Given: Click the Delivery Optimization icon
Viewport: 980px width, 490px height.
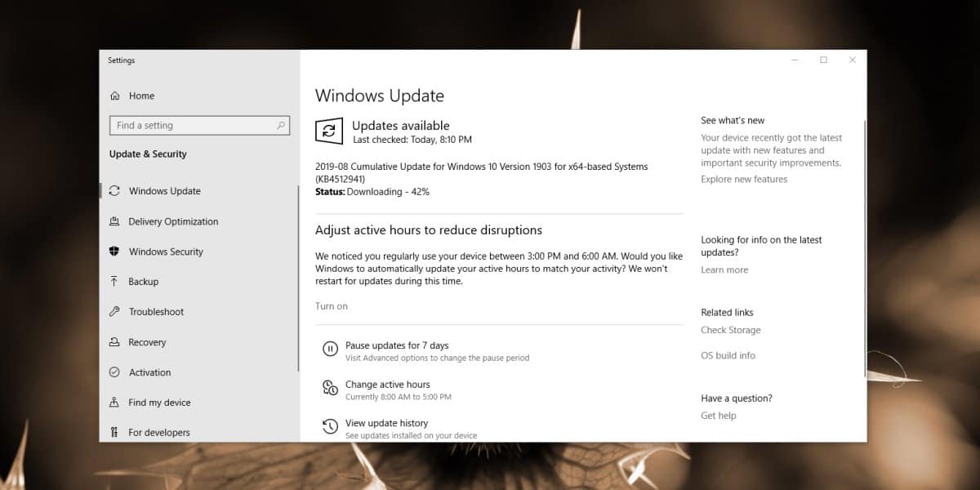Looking at the screenshot, I should tap(114, 221).
